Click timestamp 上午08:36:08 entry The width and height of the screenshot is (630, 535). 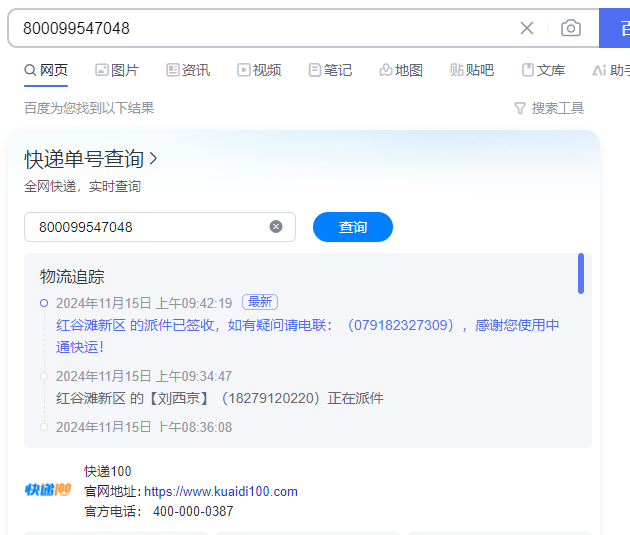click(144, 427)
